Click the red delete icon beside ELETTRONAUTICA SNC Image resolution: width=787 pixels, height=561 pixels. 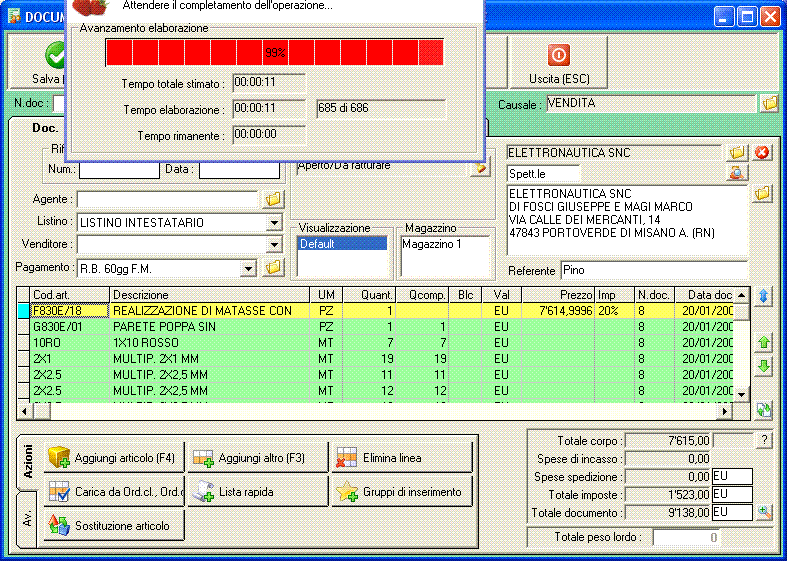(762, 153)
